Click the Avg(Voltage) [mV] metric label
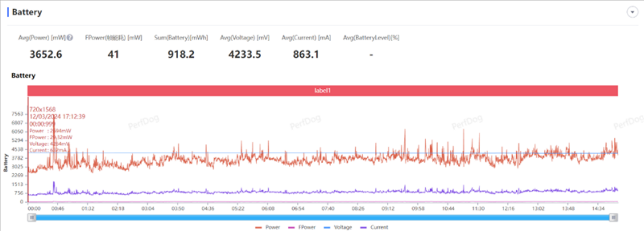The image size is (644, 231). (245, 38)
